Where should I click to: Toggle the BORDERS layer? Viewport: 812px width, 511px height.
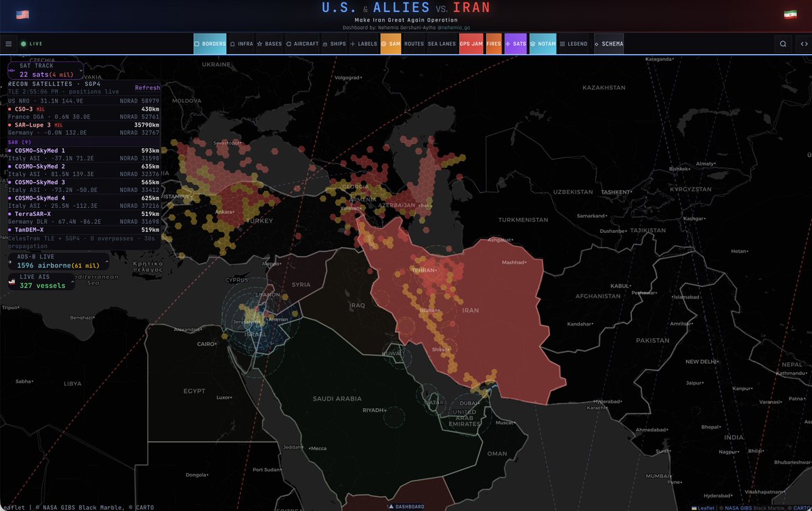(x=210, y=44)
